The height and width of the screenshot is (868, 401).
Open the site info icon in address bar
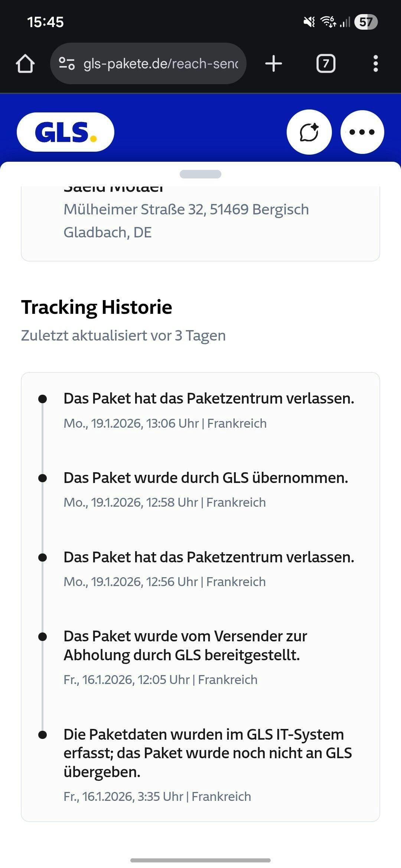[x=67, y=64]
